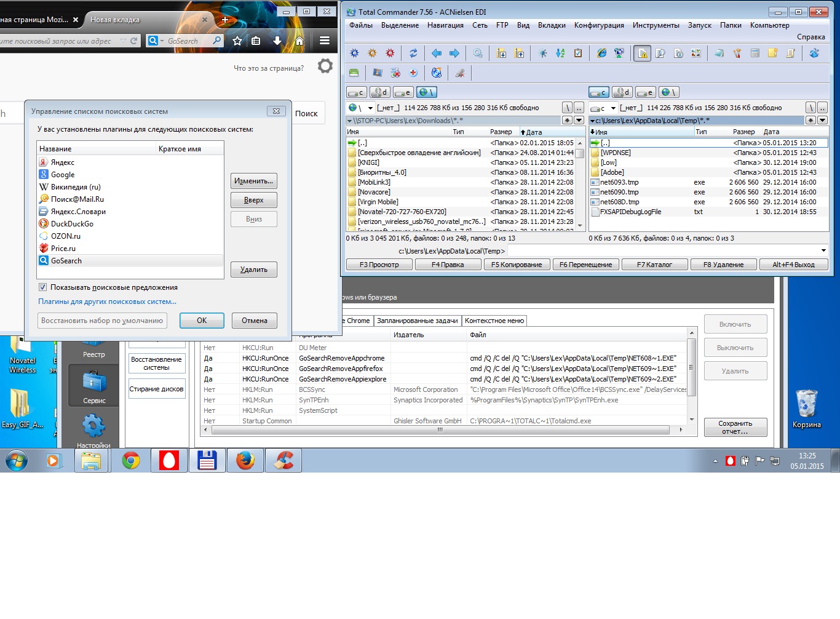Screen dimensions: 840x619
Task: Click the calculator icon in Total Commander toolbar
Action: click(x=755, y=54)
